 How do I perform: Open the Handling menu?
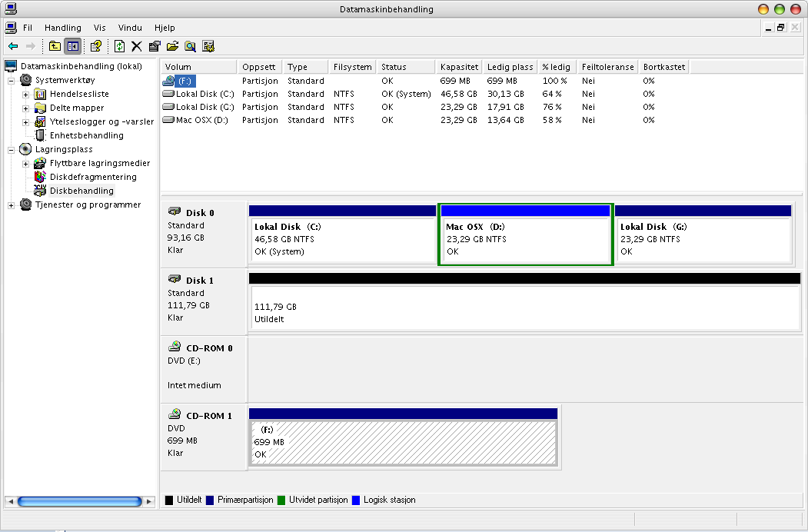[63, 28]
